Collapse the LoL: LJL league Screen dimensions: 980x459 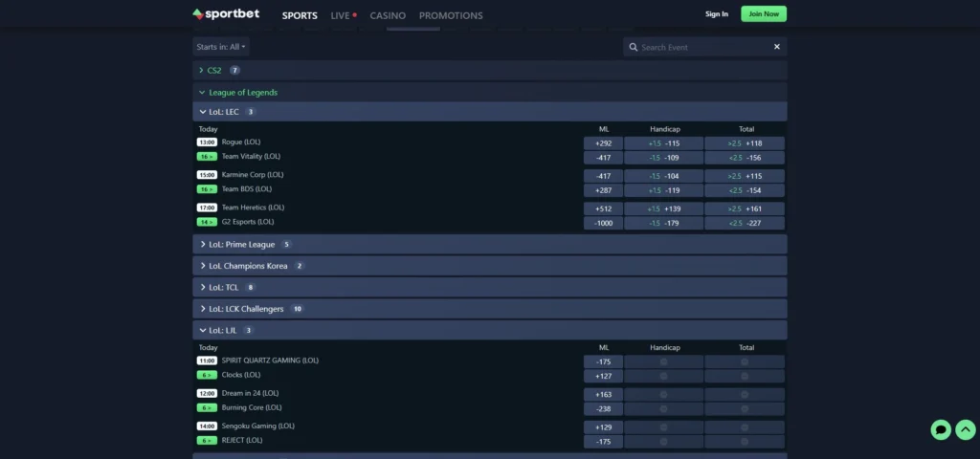point(489,330)
